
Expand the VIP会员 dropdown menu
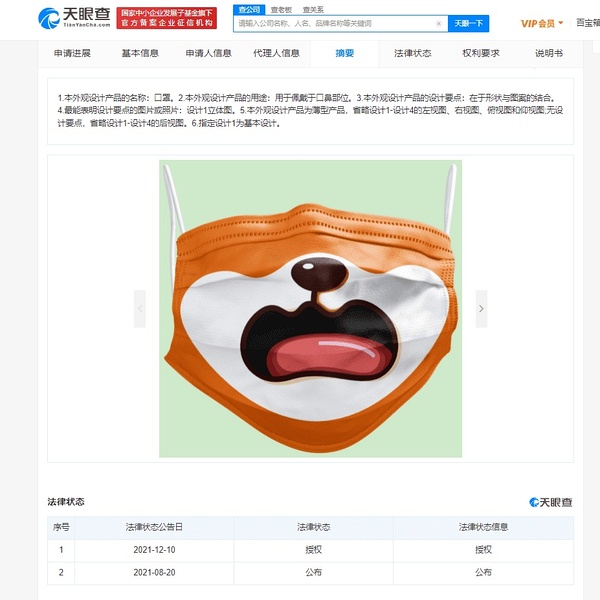(542, 23)
